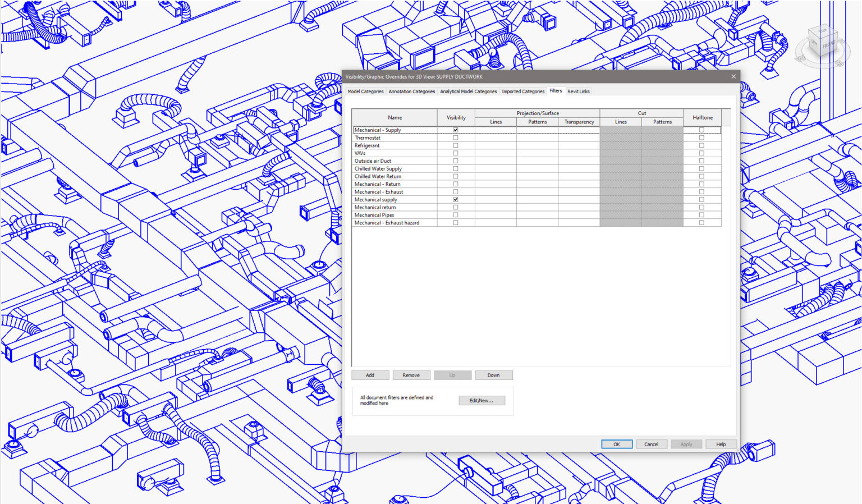Open the Edit/New... filters dialog
The height and width of the screenshot is (504, 862).
tap(482, 400)
